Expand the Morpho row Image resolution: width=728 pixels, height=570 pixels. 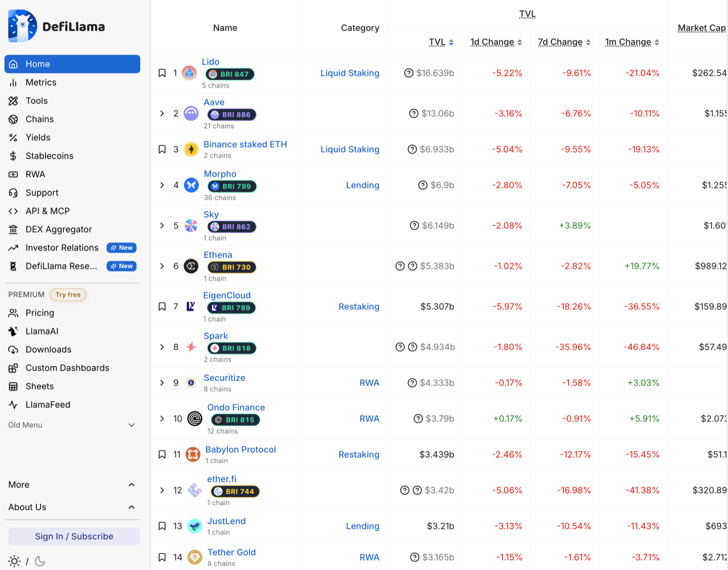tap(162, 186)
